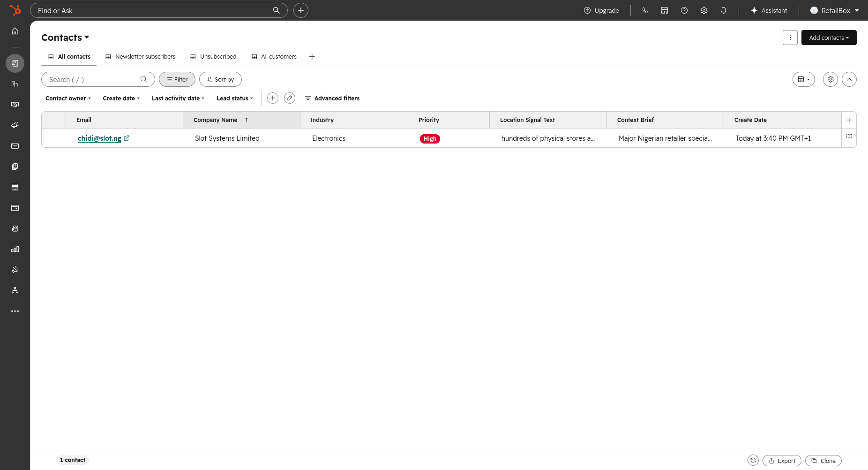The width and height of the screenshot is (868, 470).
Task: Collapse the filter bar with the chevron
Action: 849,79
